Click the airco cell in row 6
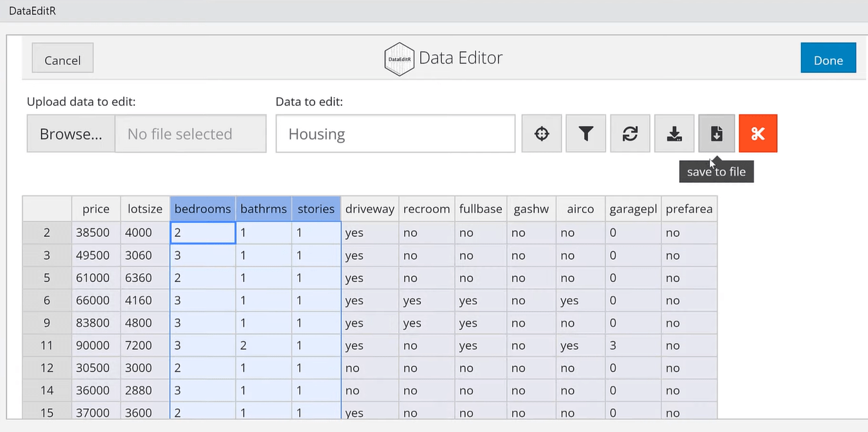Screen dimensions: 868x432 click(580, 301)
